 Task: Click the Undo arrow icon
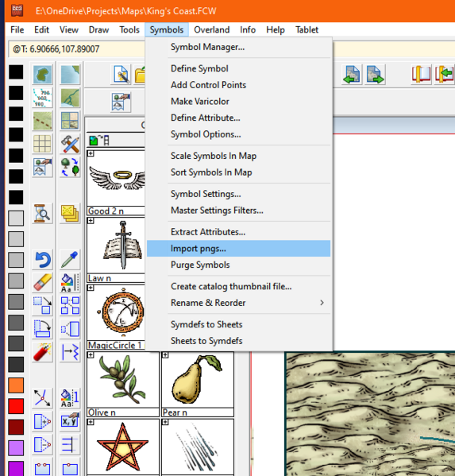coord(42,260)
